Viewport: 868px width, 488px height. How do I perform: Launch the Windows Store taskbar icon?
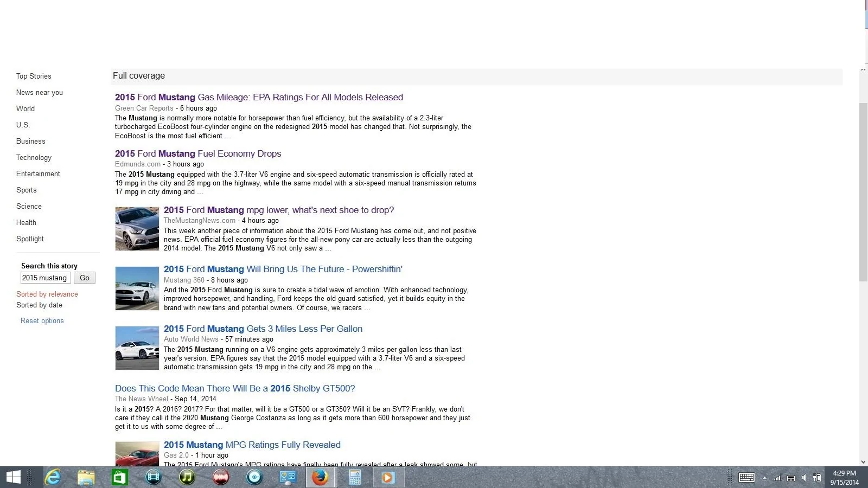119,477
